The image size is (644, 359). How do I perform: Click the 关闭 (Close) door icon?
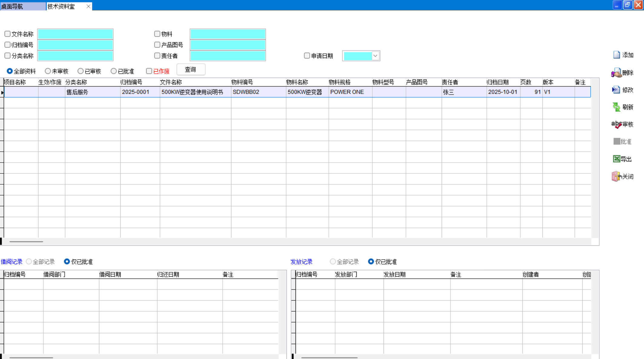pos(616,176)
